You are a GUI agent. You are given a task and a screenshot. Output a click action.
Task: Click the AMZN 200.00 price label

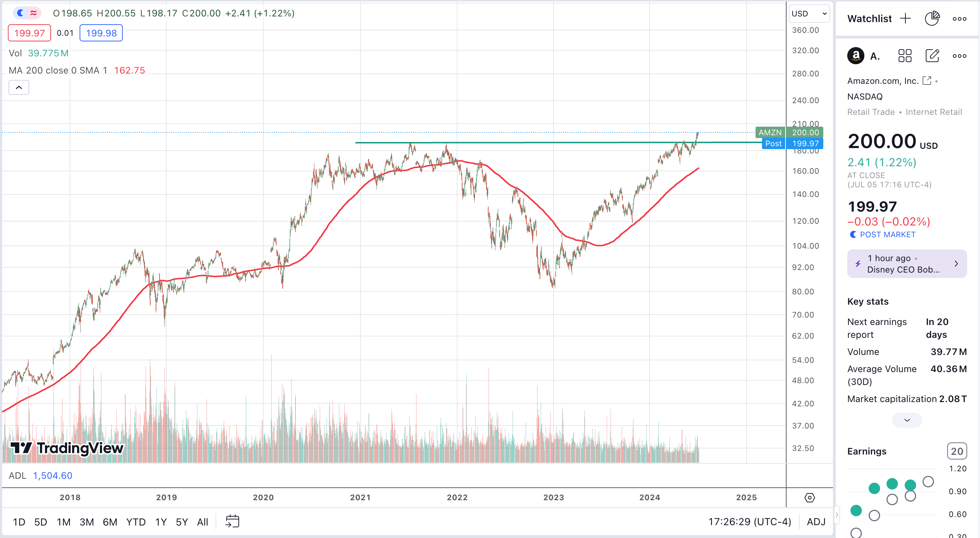789,132
